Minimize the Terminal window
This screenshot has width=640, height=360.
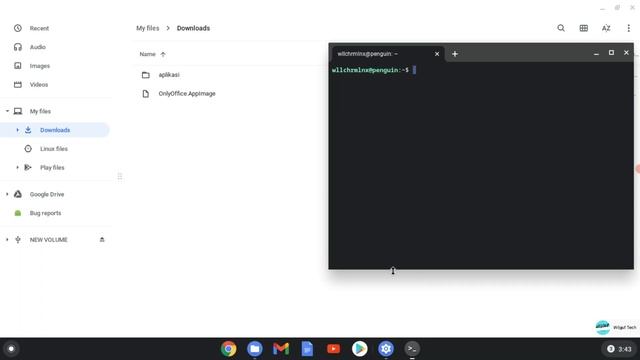click(596, 53)
